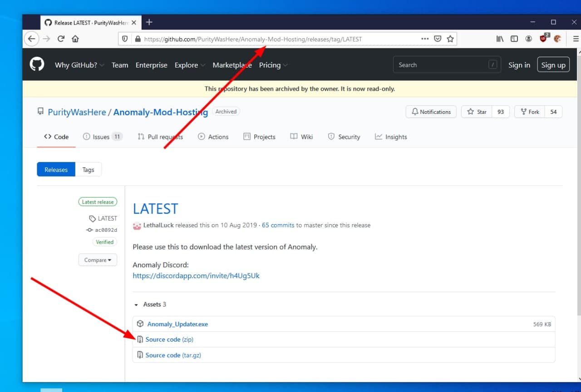581x392 pixels.
Task: Download Anomaly_Updater.exe
Action: 177,324
